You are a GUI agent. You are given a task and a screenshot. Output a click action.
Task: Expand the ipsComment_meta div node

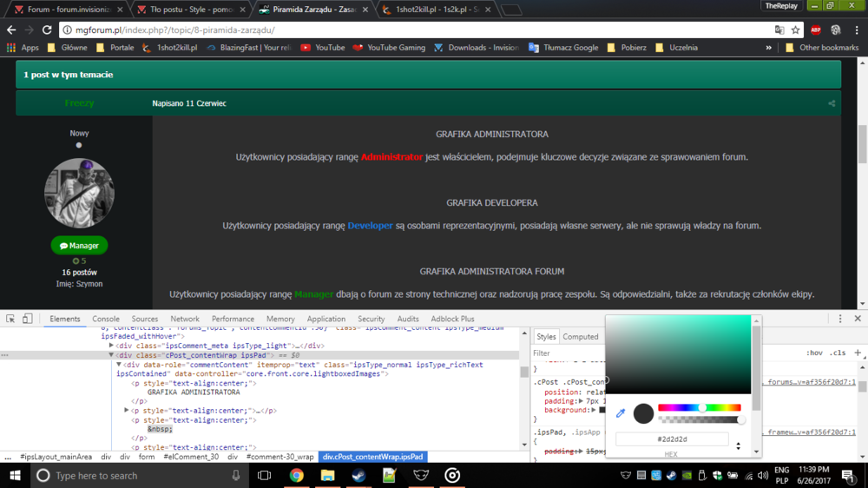[111, 345]
